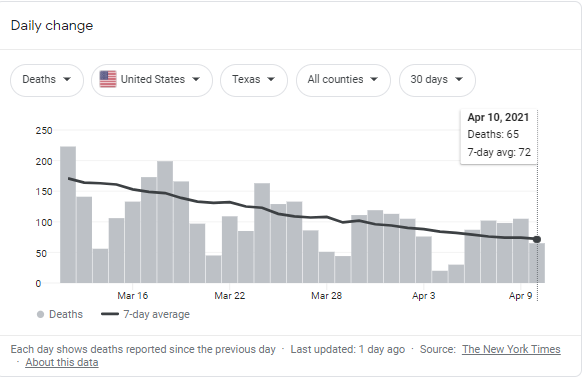Open the About this data link
This screenshot has width=582, height=379.
tap(62, 362)
